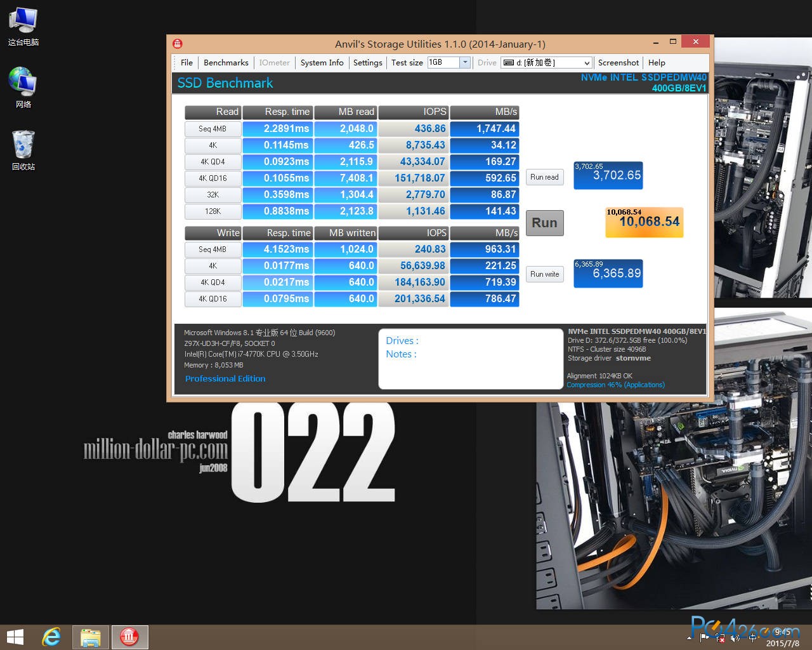Launch Internet Explorer from taskbar

[x=52, y=637]
